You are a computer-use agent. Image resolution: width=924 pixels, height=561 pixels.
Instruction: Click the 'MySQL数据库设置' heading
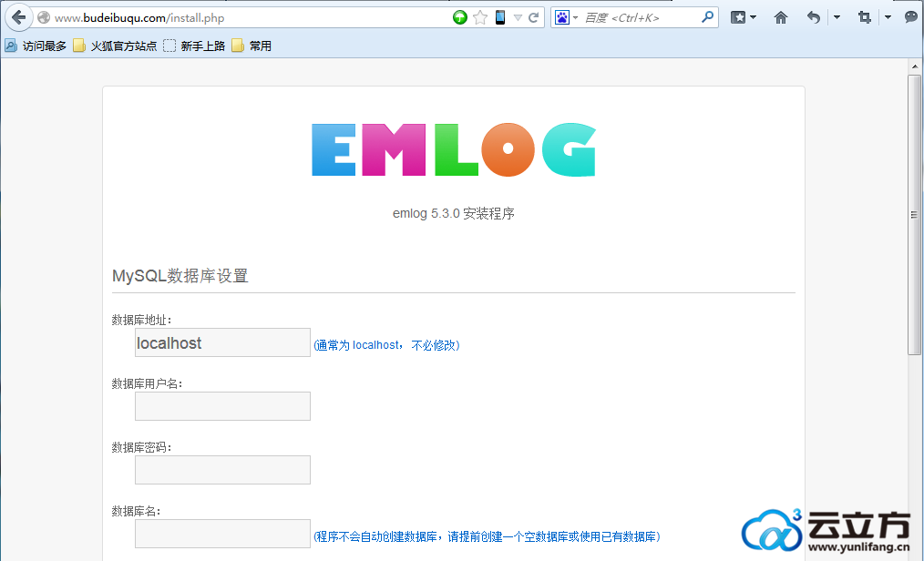[x=180, y=276]
